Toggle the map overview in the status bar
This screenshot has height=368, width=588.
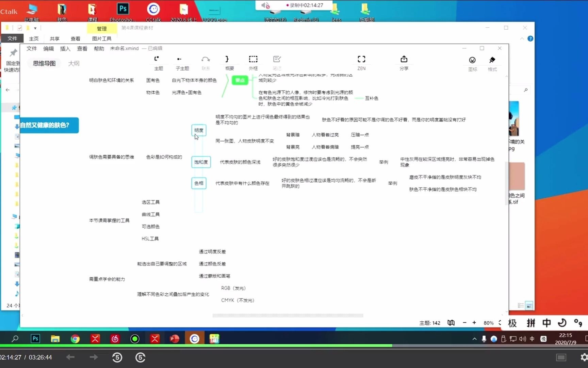click(451, 323)
